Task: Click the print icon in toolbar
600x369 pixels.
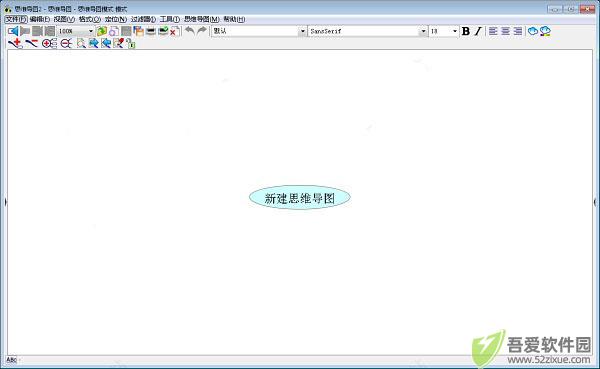Action: 151,31
